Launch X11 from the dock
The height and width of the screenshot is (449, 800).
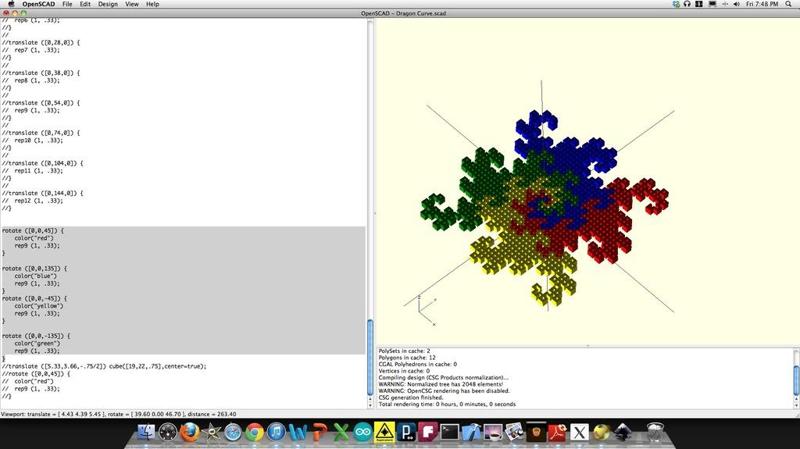579,433
